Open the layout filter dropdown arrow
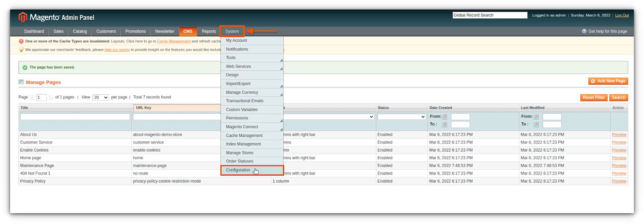The image size is (644, 224). (371, 117)
